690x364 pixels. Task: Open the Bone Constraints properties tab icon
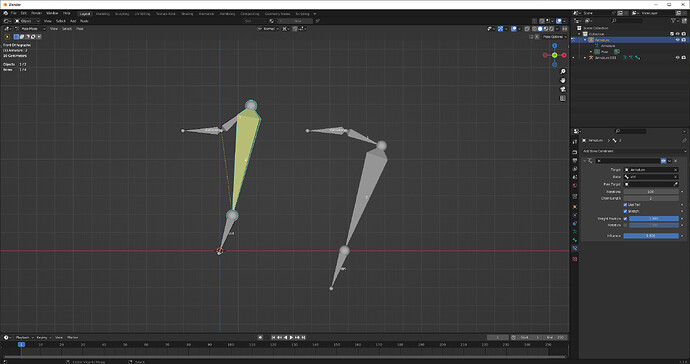pyautogui.click(x=575, y=249)
